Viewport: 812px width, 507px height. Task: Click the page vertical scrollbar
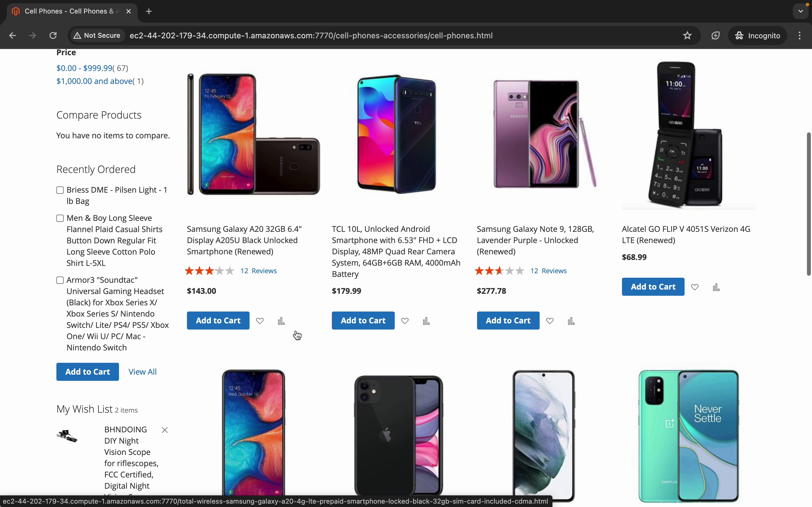(809, 204)
